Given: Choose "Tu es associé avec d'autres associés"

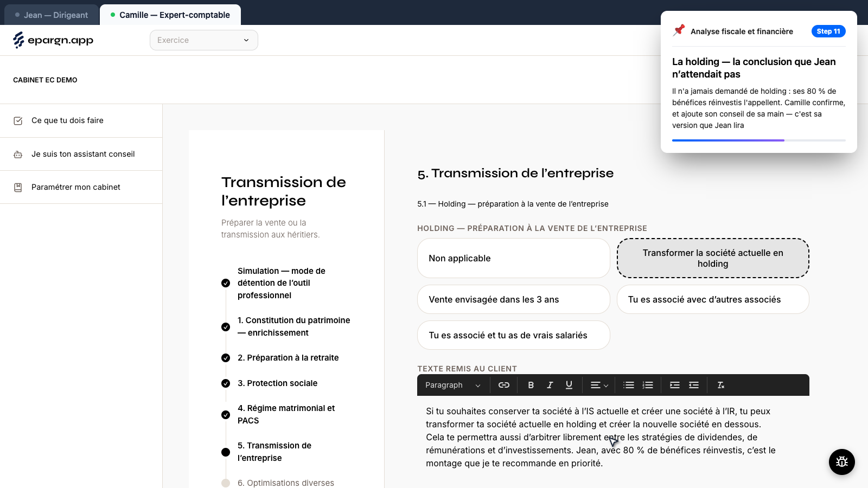Looking at the screenshot, I should tap(713, 299).
